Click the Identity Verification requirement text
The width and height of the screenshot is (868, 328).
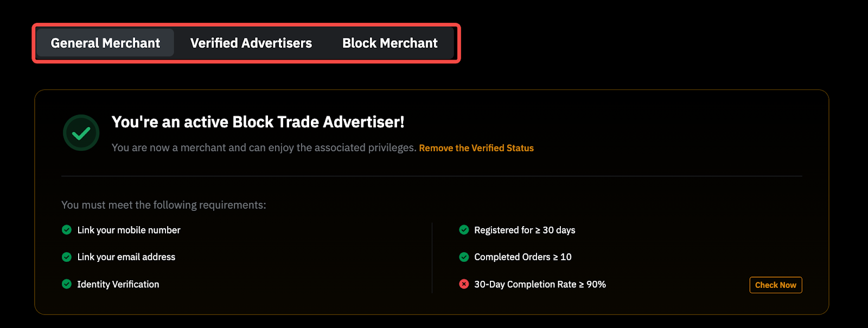[118, 284]
